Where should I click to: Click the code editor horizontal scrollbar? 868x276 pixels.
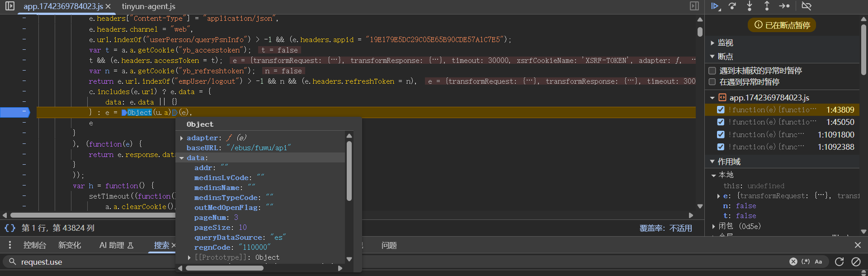coord(93,215)
